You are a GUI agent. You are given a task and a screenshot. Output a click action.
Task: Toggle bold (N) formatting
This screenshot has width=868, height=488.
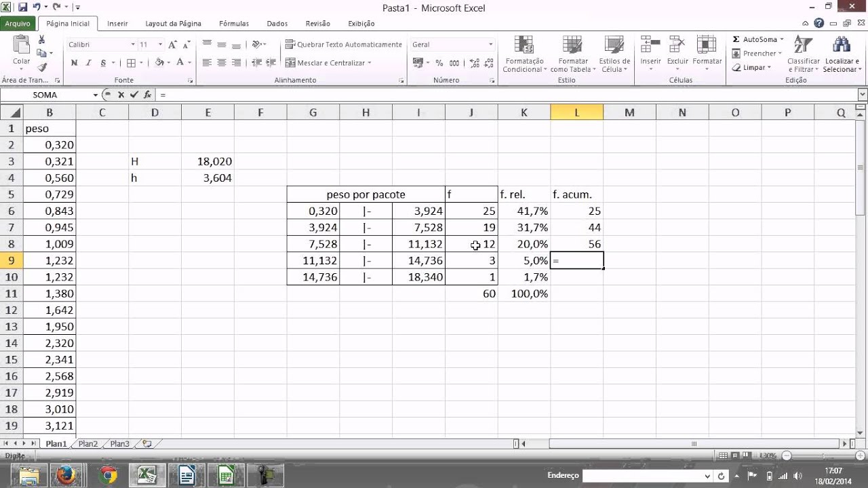pos(74,62)
